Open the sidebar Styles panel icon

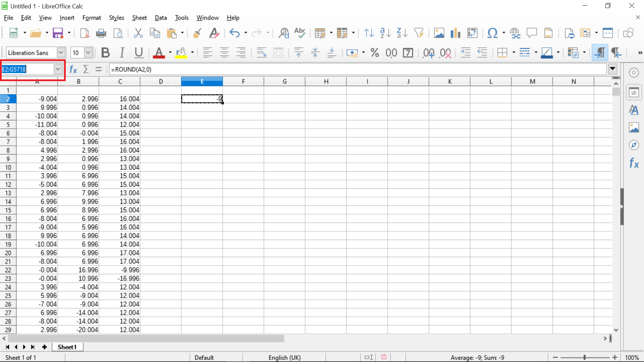[x=634, y=110]
